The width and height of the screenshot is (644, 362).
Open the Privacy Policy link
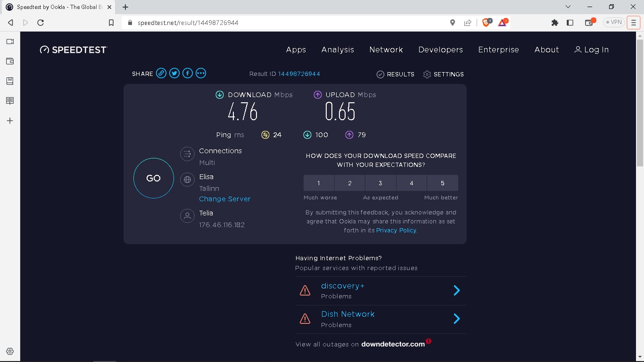coord(396,230)
